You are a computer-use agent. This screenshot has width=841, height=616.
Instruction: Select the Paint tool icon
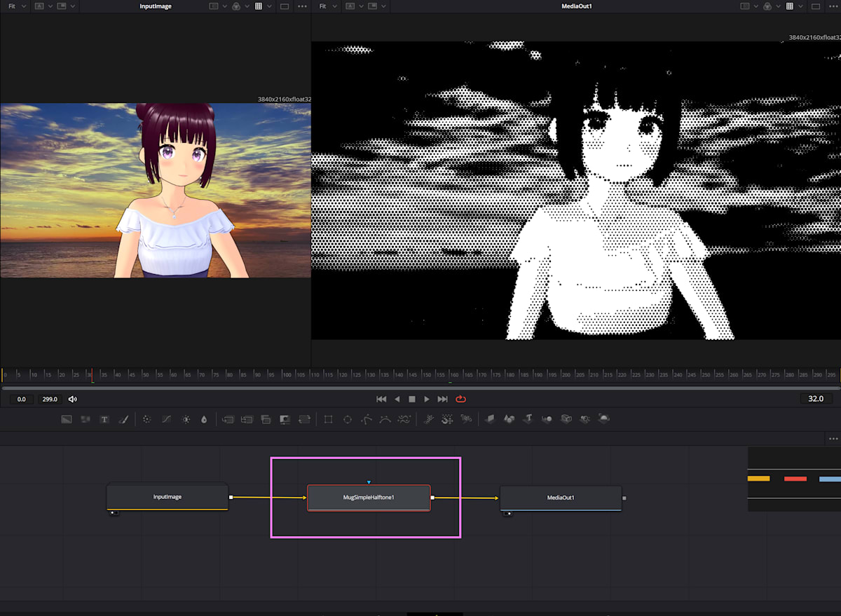(x=123, y=419)
